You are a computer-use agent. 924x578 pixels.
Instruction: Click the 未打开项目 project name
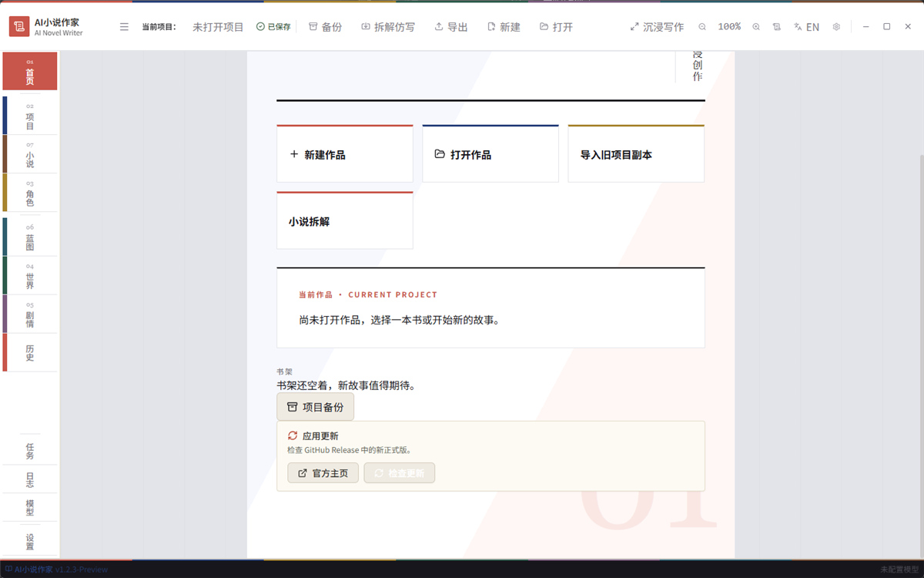[x=218, y=27]
